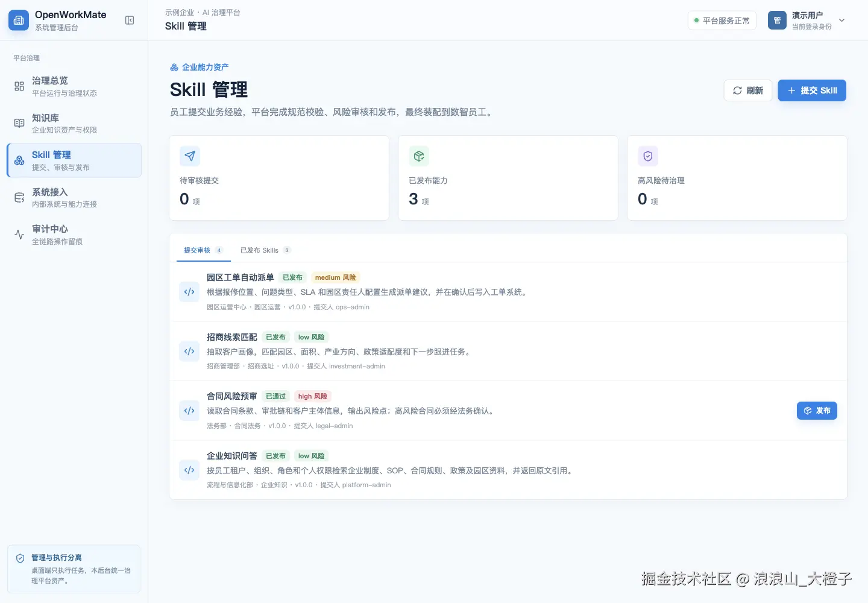Switch to the 提交审核 tab

point(203,250)
